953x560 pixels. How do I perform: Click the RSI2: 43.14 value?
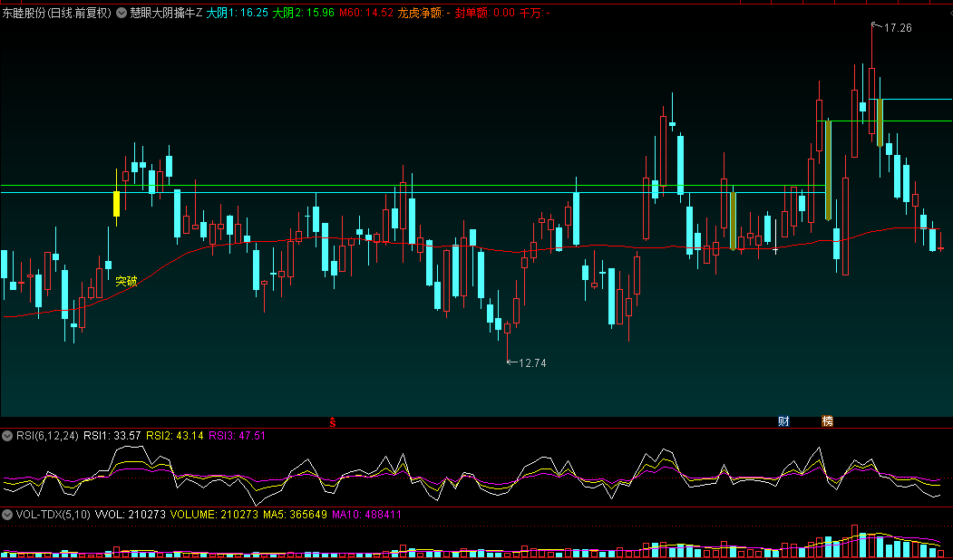point(175,436)
